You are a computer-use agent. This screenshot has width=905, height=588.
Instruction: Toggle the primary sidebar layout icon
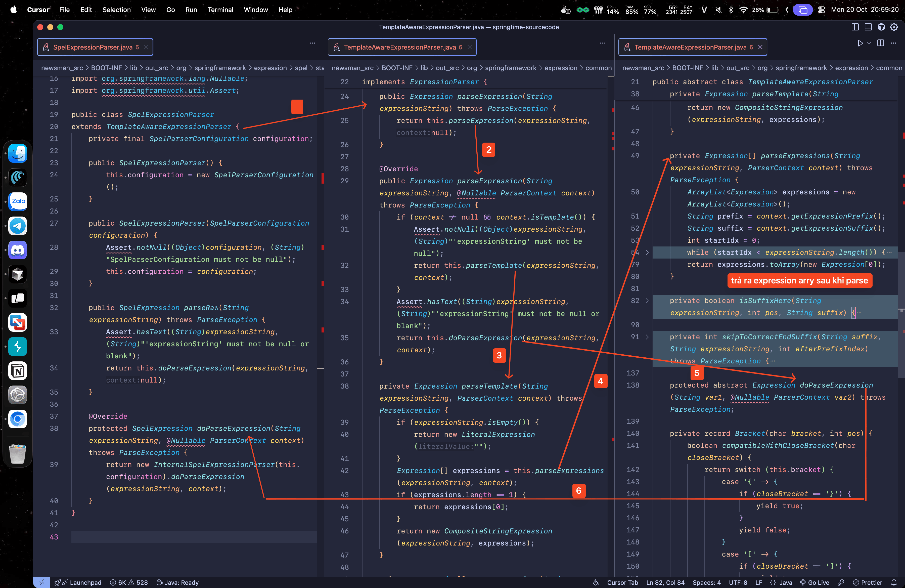[855, 27]
